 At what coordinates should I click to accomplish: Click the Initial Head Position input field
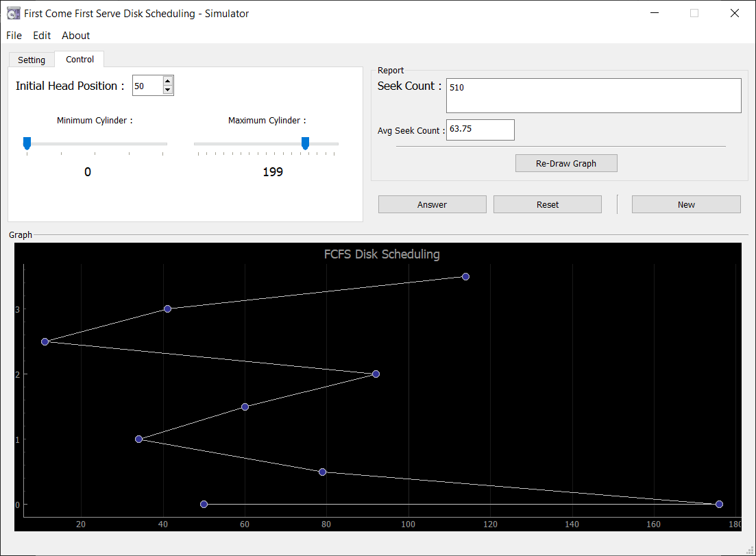pos(147,86)
